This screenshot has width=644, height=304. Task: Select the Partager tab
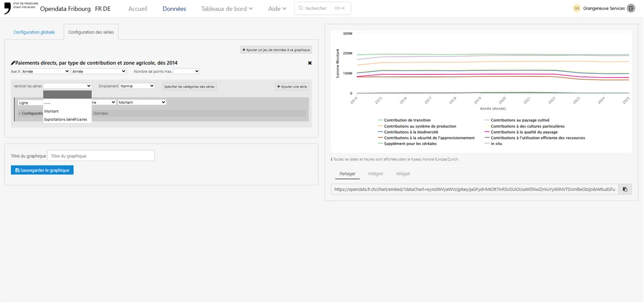pos(347,174)
